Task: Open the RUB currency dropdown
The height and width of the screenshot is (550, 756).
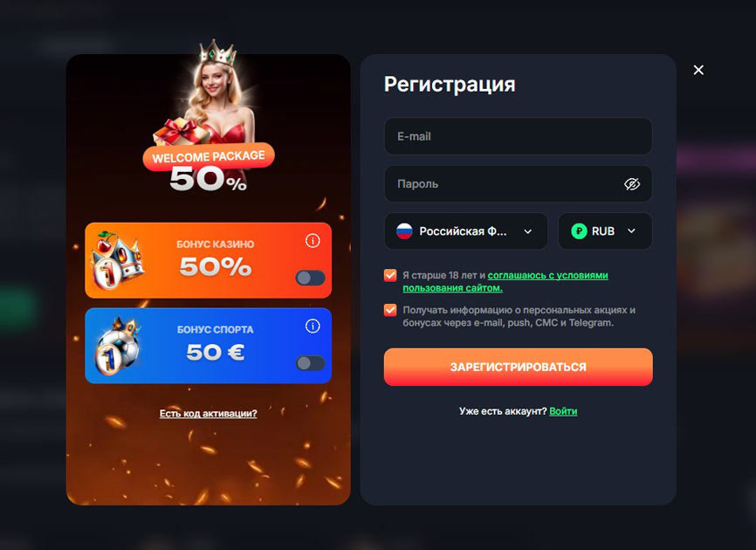Action: coord(605,231)
